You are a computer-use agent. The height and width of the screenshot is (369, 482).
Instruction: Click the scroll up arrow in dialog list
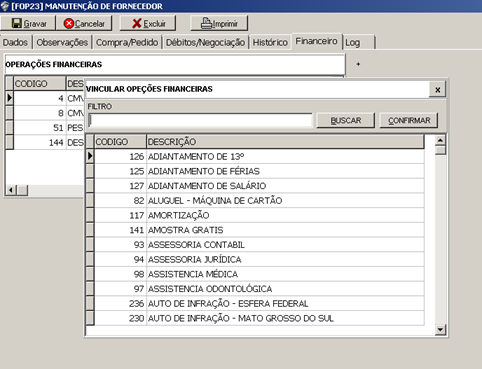point(440,140)
